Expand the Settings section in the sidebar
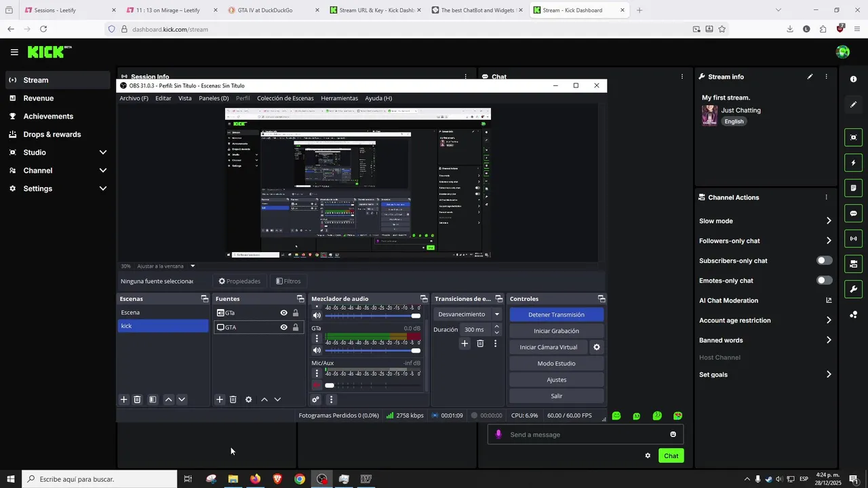 coord(103,188)
